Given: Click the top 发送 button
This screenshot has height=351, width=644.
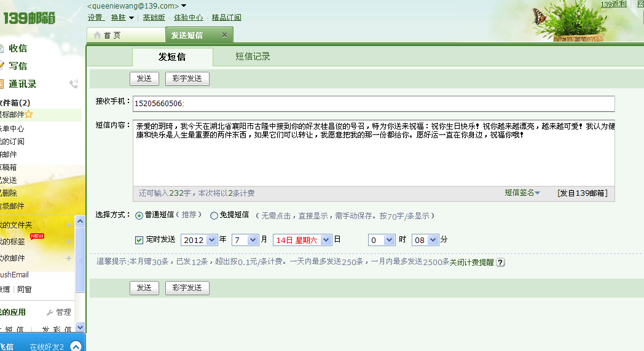Looking at the screenshot, I should coord(144,79).
